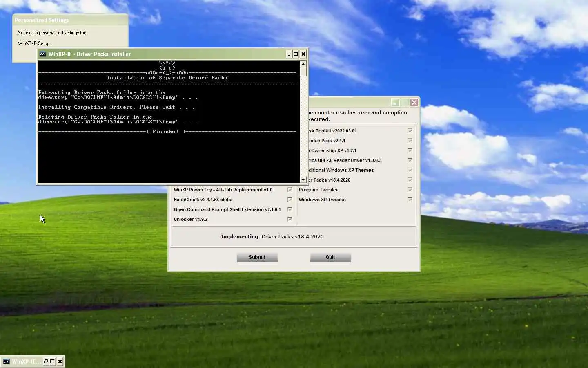This screenshot has width=588, height=368.
Task: Click the console scrollbar down arrow
Action: 303,180
